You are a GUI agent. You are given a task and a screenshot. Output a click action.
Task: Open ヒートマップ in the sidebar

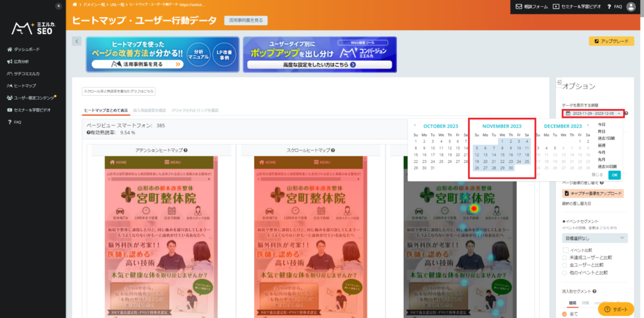(x=22, y=86)
